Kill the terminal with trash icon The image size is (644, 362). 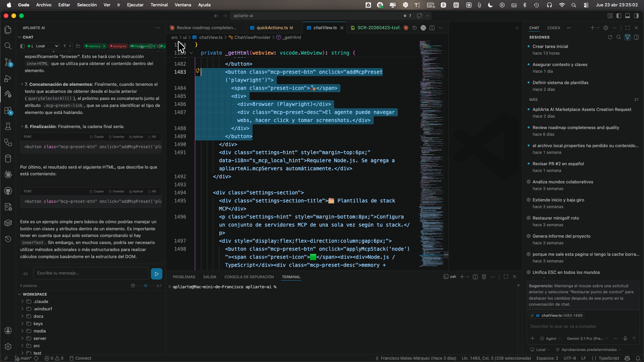tap(484, 277)
